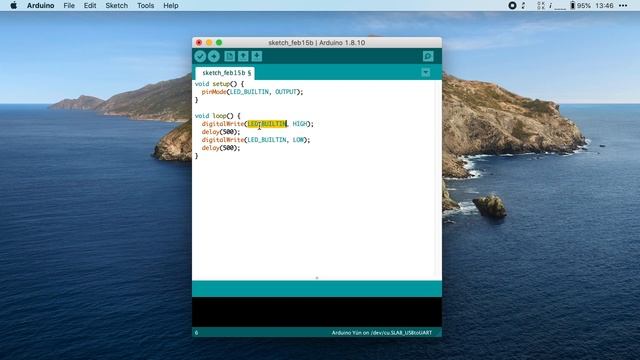Open the Tools menu
This screenshot has height=360, width=640.
pyautogui.click(x=145, y=6)
